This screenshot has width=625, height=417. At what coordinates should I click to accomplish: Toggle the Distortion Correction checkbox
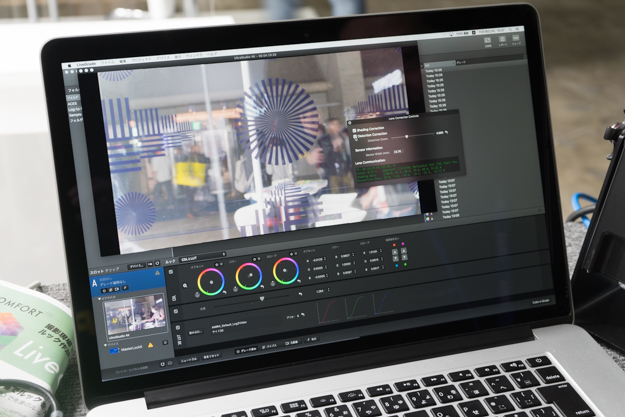coord(355,137)
